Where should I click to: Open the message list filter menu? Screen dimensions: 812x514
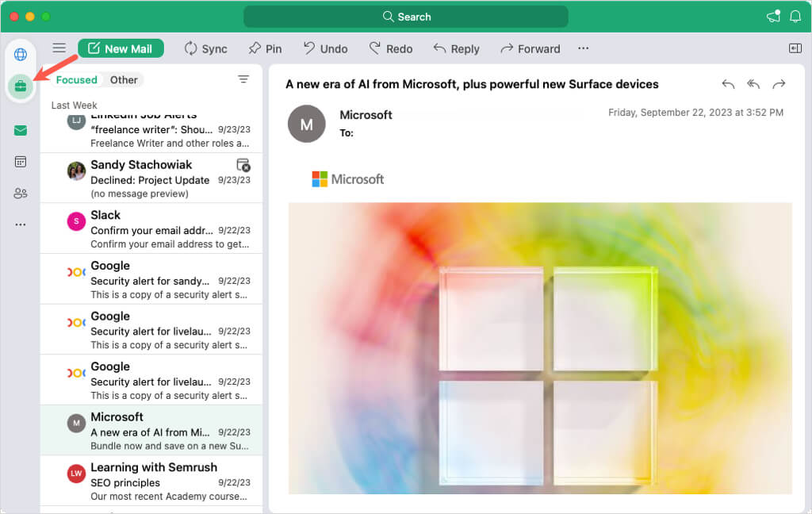pyautogui.click(x=243, y=79)
